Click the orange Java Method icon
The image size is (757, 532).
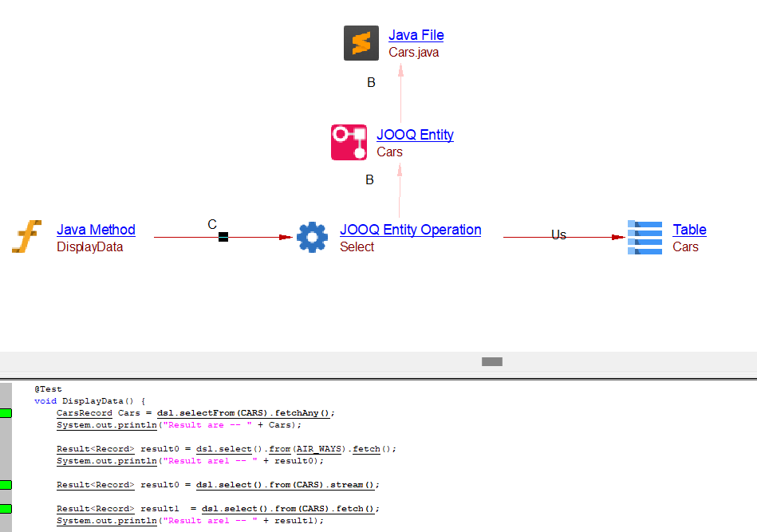[26, 238]
